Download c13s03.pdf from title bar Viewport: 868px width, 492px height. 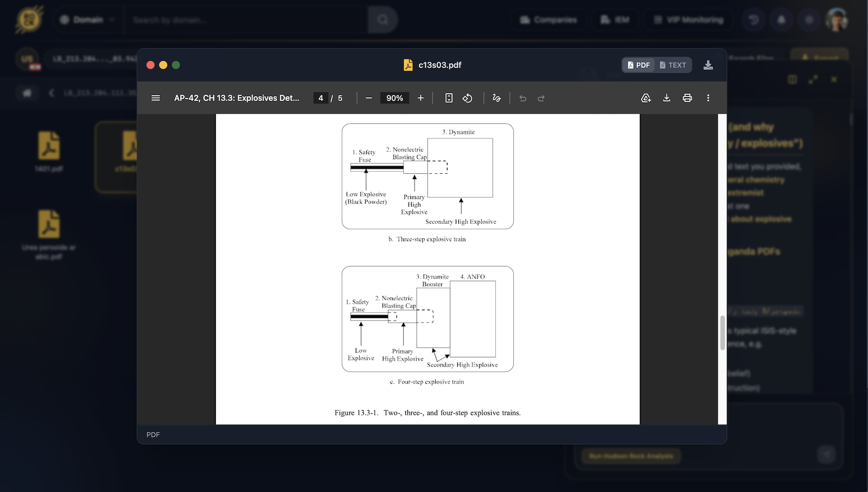708,65
